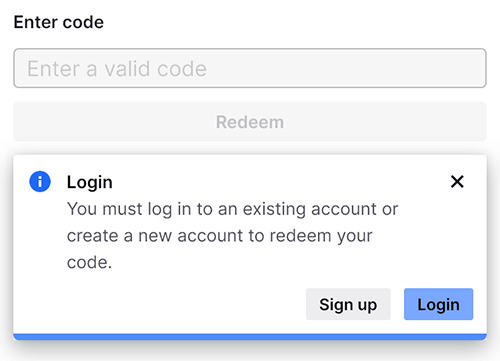
Task: Select the blue Login button
Action: (x=438, y=304)
